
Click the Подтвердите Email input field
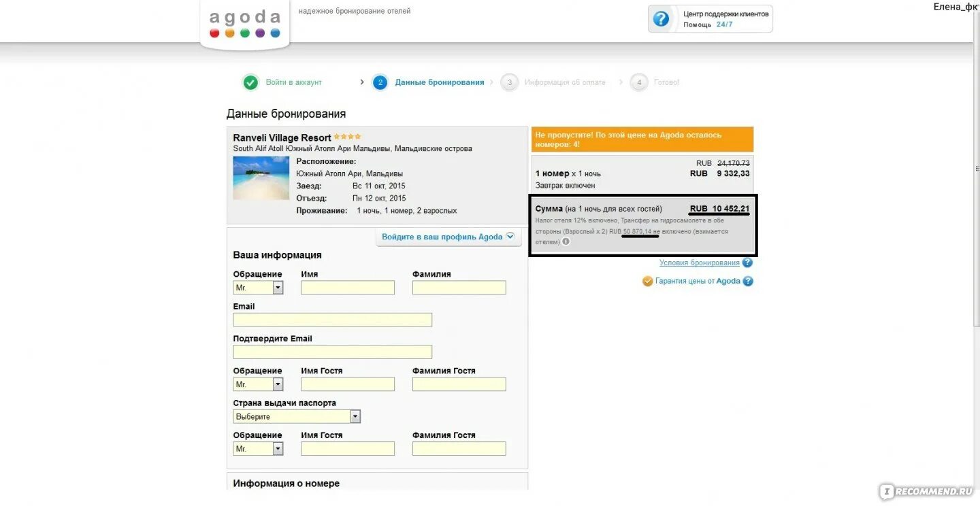point(333,352)
